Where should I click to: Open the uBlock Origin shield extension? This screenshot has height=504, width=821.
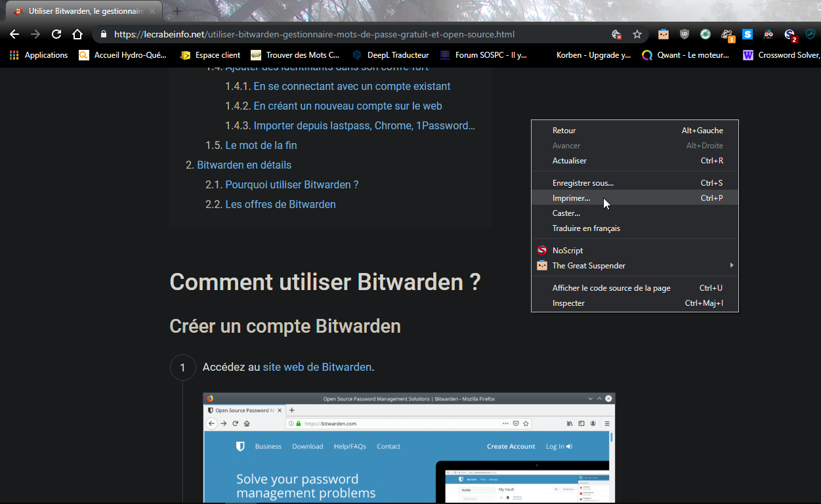click(684, 34)
